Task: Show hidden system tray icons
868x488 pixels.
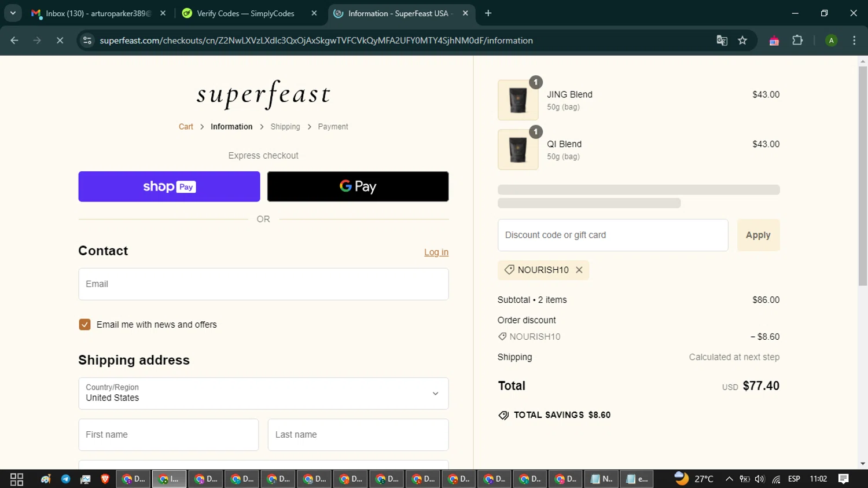Action: click(729, 479)
